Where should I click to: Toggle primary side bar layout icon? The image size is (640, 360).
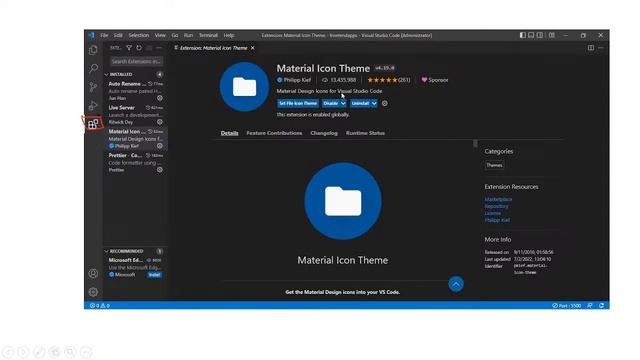pyautogui.click(x=522, y=35)
